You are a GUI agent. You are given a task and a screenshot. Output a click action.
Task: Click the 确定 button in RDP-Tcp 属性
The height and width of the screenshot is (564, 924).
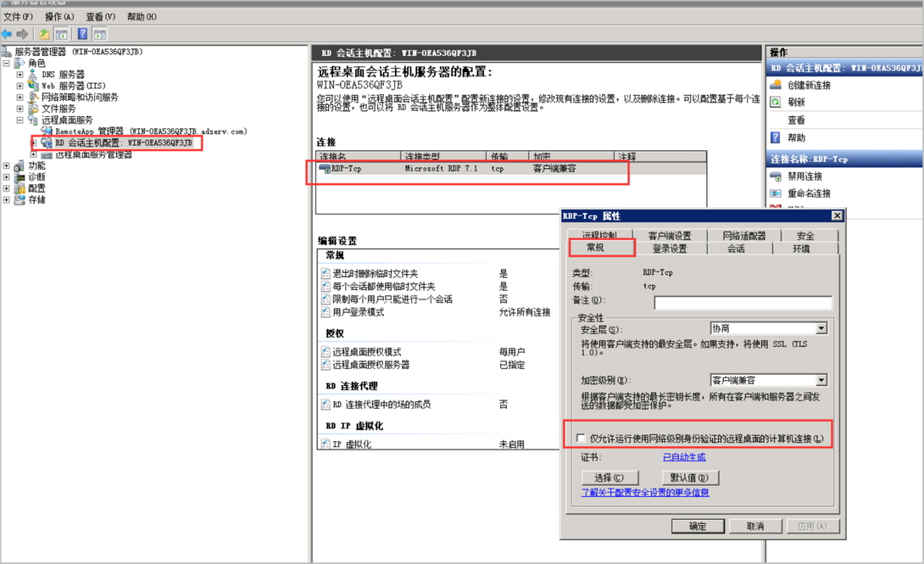pos(698,526)
